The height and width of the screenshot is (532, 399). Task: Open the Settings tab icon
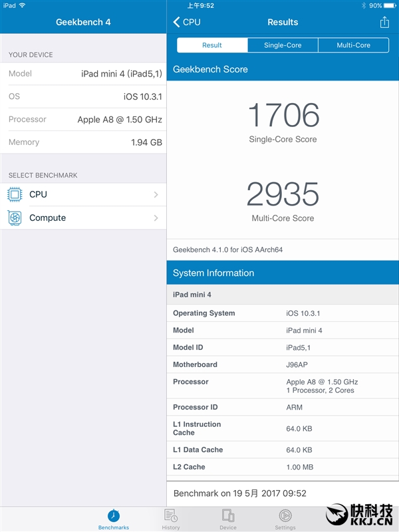click(x=285, y=515)
